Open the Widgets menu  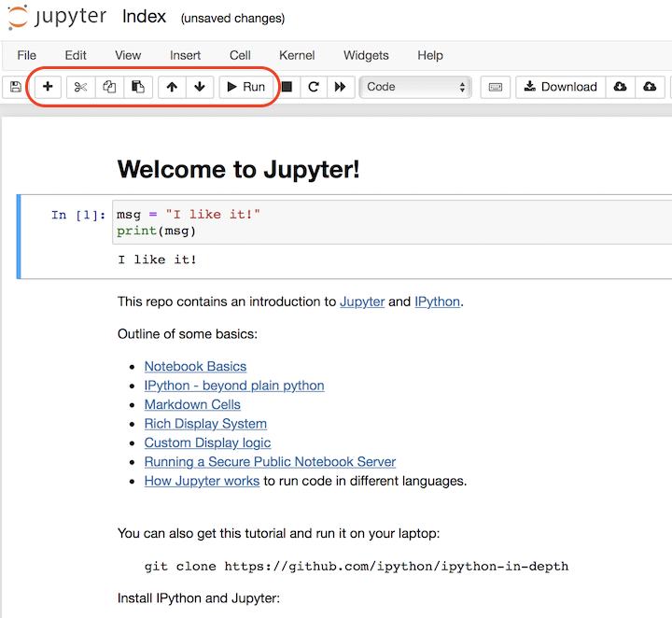click(x=366, y=55)
